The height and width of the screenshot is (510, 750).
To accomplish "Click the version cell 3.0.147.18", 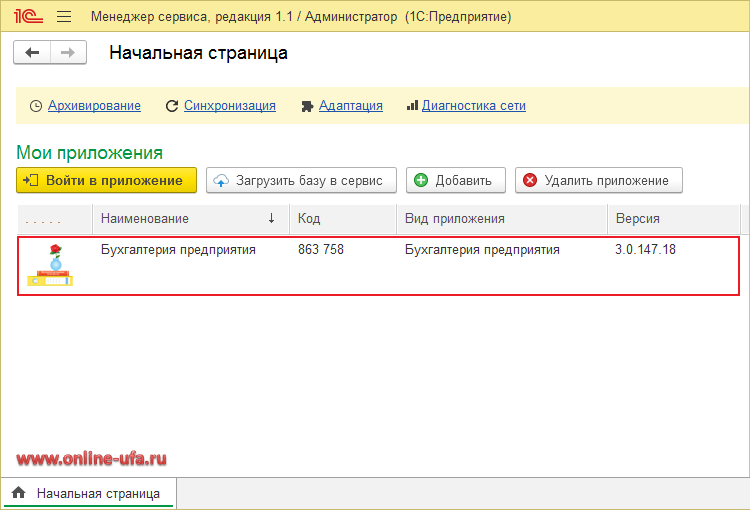I will (x=645, y=250).
